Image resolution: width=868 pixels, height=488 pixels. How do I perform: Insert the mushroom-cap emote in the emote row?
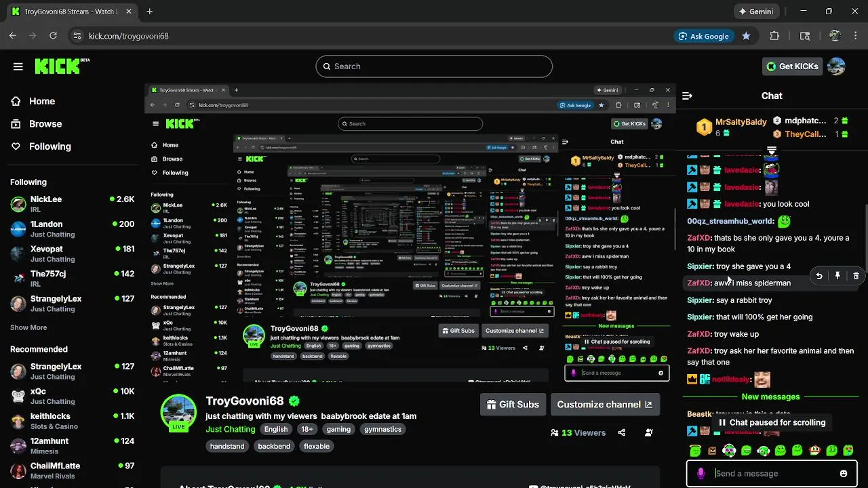[814, 450]
